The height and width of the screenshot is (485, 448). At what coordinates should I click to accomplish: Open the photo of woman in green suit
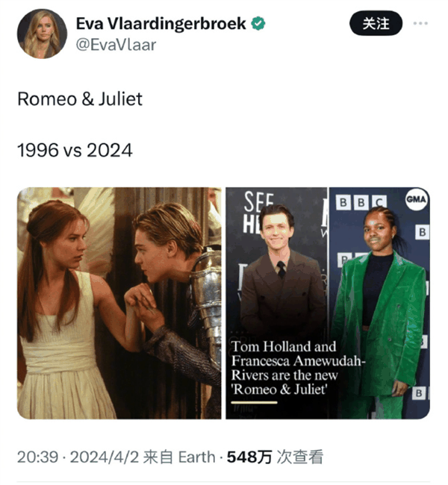(379, 303)
